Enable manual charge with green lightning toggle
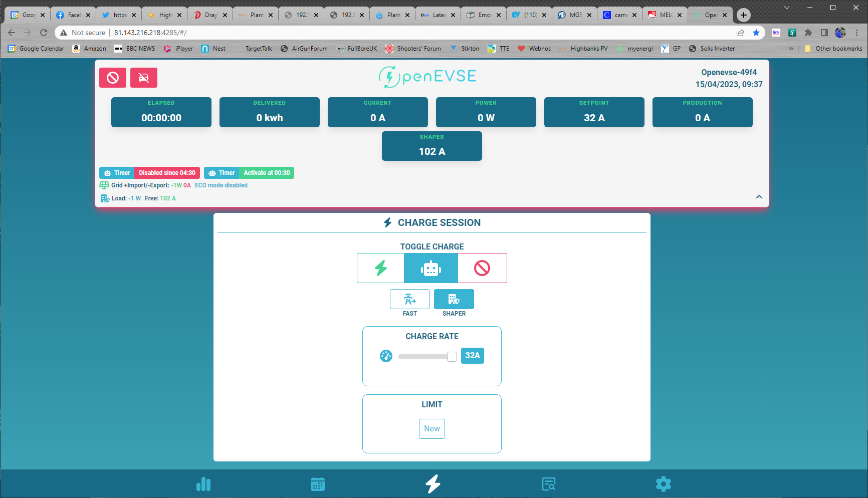Image resolution: width=868 pixels, height=498 pixels. pos(381,268)
